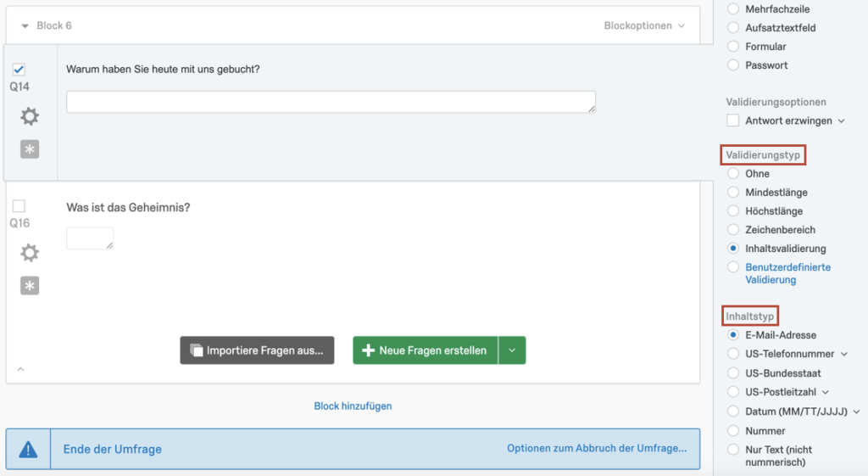Viewport: 868px width, 476px height.
Task: Select the Formular radio option
Action: [x=733, y=47]
